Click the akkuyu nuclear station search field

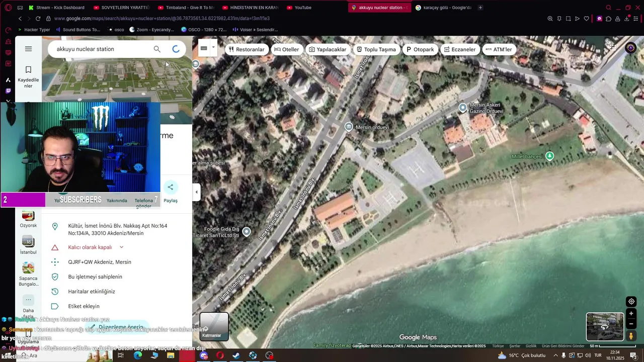coord(101,49)
